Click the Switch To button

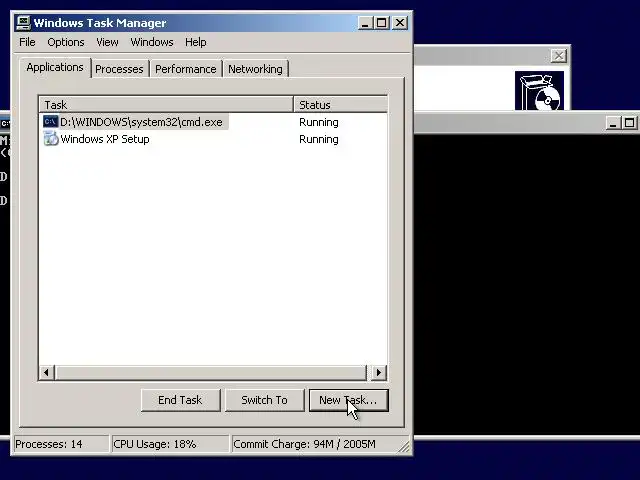(264, 400)
